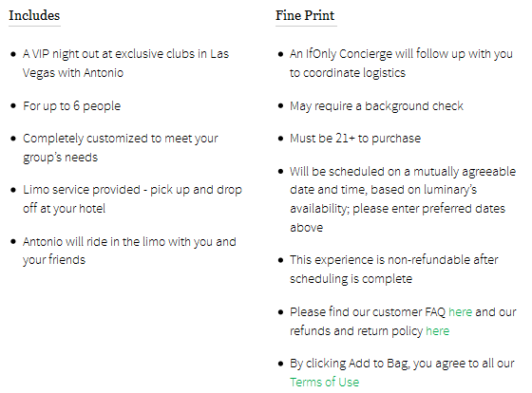Screen dimensions: 532x393
Task: Click the bullet beside Limo service provided
Action: coord(13,190)
